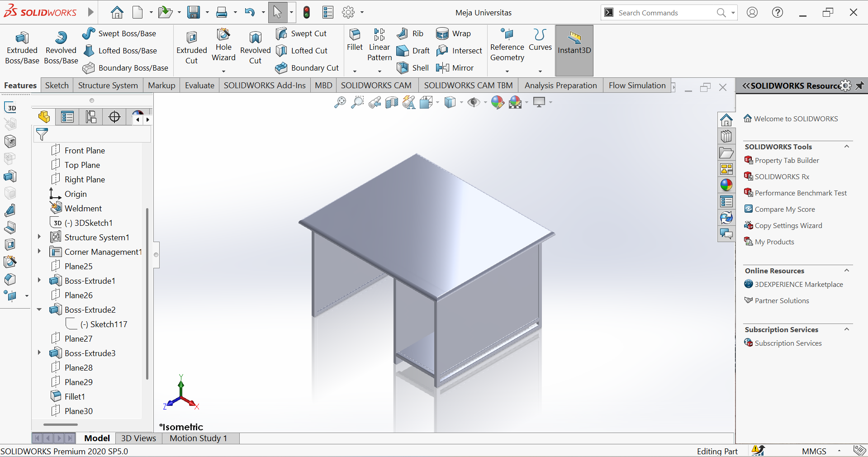The width and height of the screenshot is (868, 457).
Task: Open the Options gear dropdown arrow
Action: tap(362, 13)
